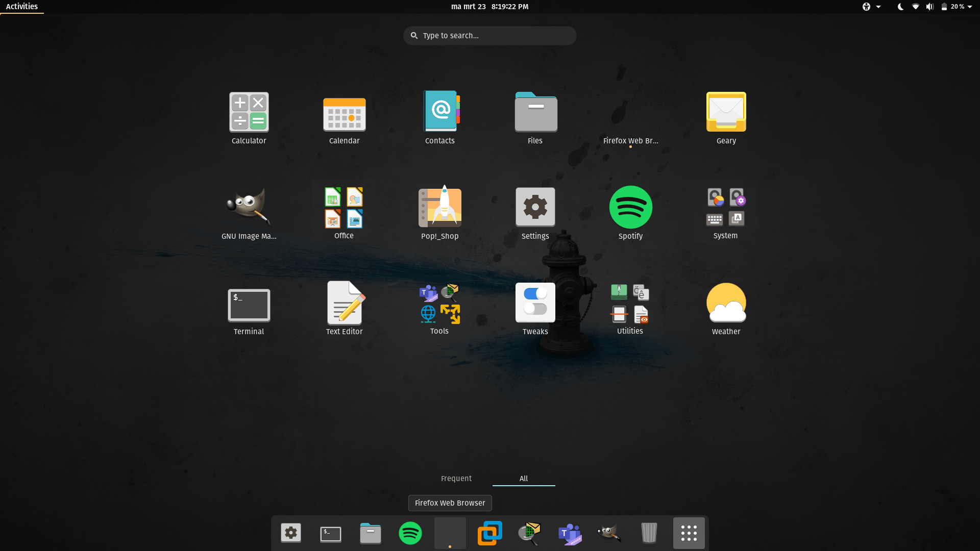Click Settings gear in the dock
980x551 pixels.
[x=291, y=533]
